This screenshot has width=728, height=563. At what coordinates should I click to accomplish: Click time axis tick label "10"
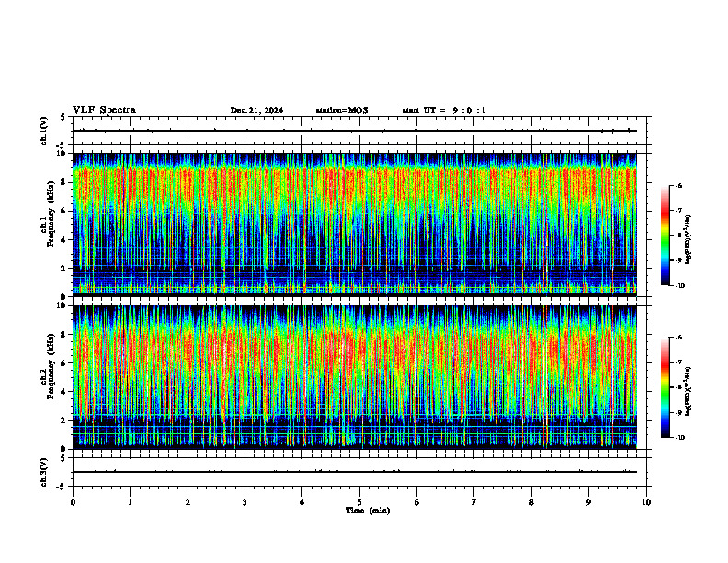tap(646, 502)
